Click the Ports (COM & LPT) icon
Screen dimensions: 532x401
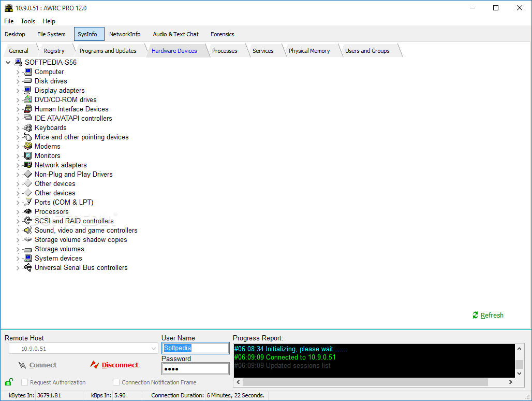(28, 203)
